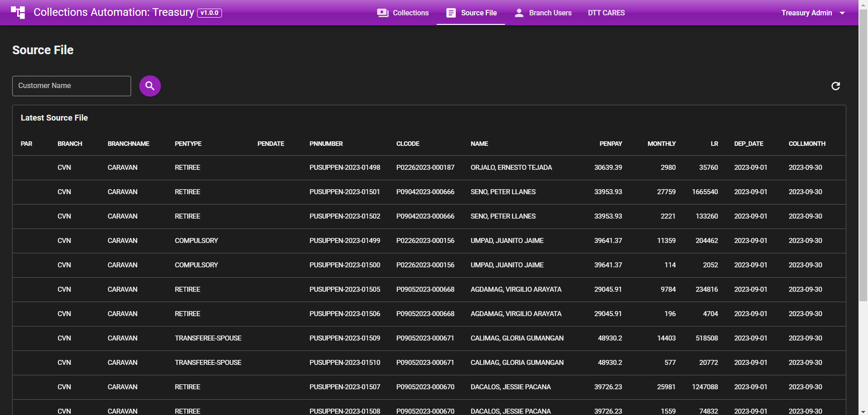The width and height of the screenshot is (868, 415).
Task: Click the CLCODE column header
Action: (408, 144)
